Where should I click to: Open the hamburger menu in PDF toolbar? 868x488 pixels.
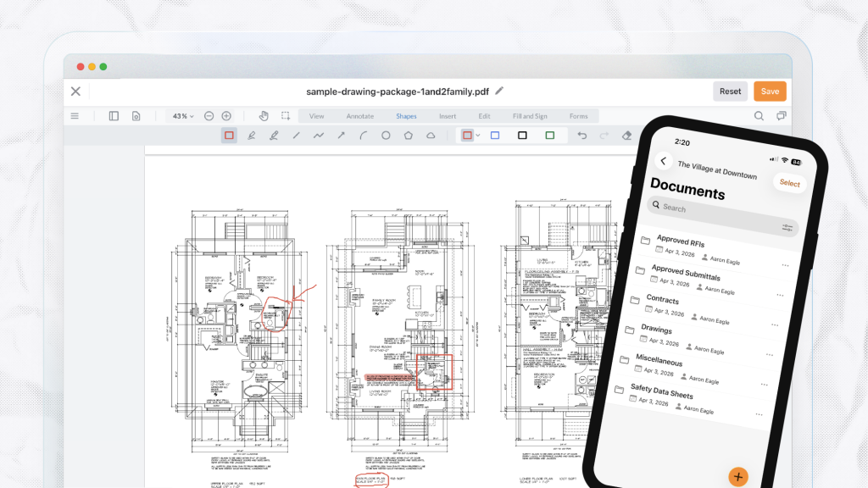tap(75, 116)
